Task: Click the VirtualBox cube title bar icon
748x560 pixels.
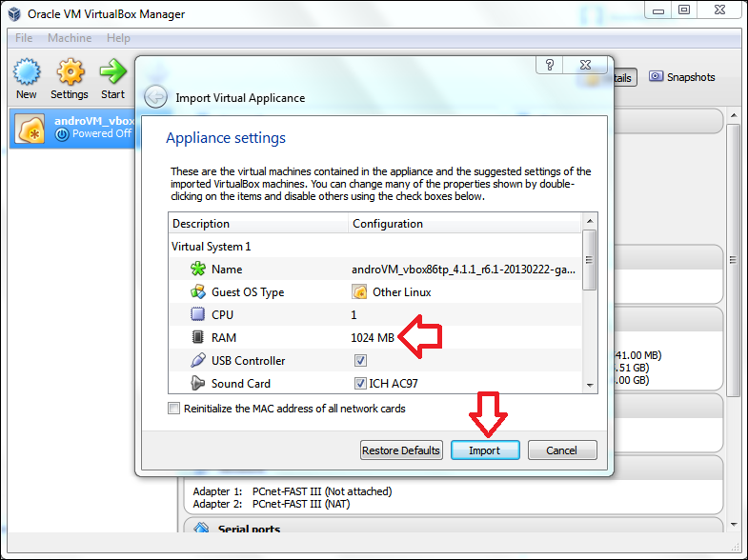Action: click(14, 14)
